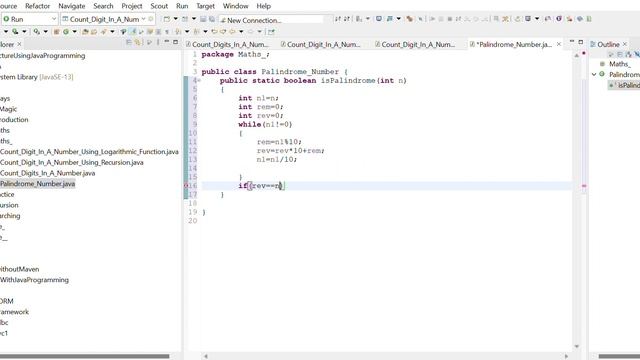
Task: Click the open-in-new-window icon at end of second toolbar row
Action: (x=271, y=31)
